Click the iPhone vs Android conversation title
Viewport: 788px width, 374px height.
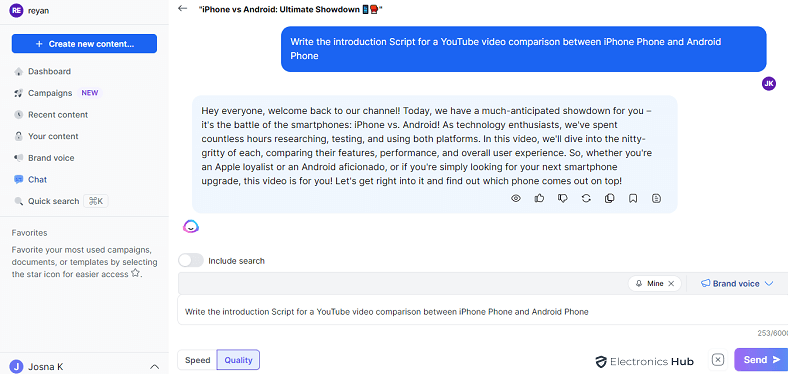(290, 9)
